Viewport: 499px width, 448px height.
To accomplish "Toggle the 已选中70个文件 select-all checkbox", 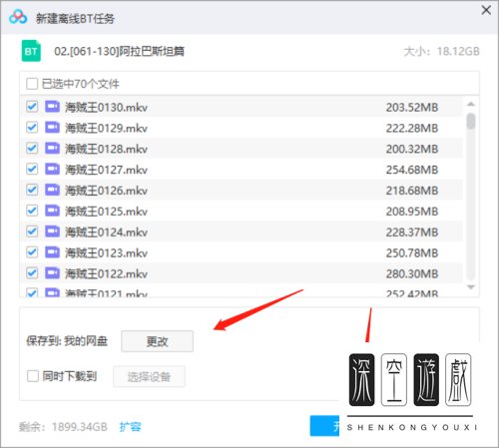I will pyautogui.click(x=32, y=84).
